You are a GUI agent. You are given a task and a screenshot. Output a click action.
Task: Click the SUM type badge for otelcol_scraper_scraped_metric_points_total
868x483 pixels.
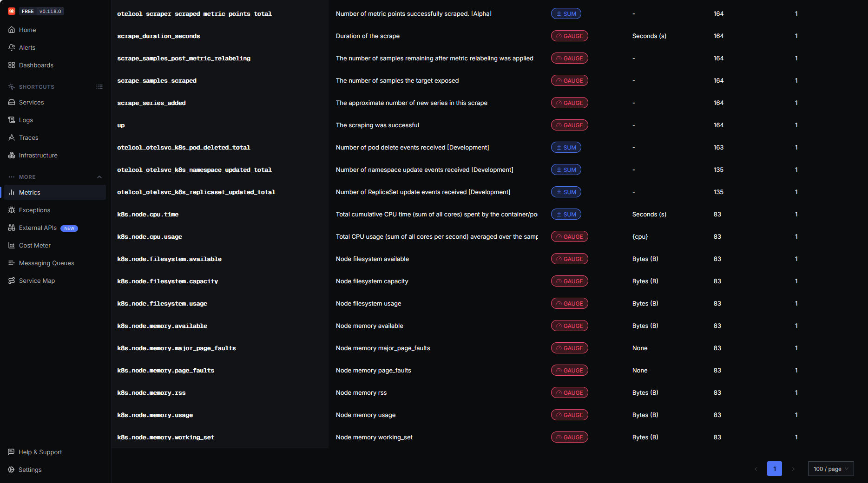pyautogui.click(x=566, y=13)
